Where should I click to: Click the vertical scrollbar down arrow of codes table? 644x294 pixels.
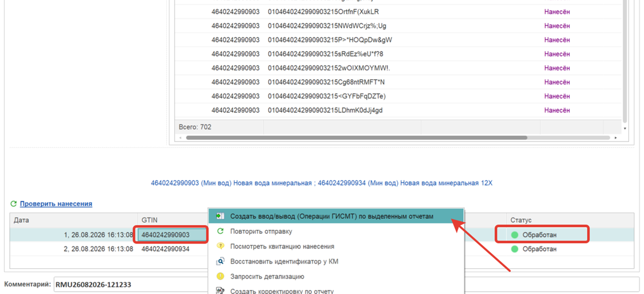pyautogui.click(x=624, y=129)
